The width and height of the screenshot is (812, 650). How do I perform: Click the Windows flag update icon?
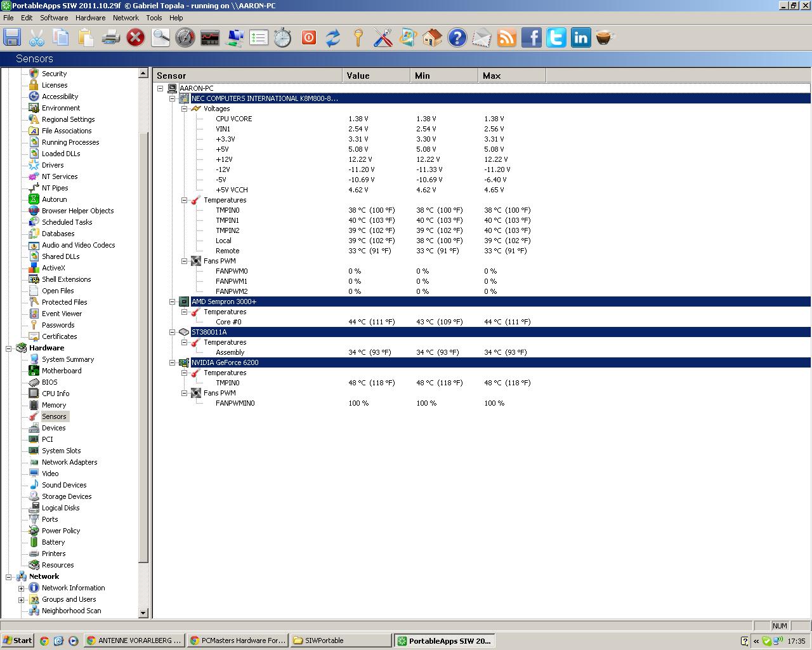coord(407,37)
